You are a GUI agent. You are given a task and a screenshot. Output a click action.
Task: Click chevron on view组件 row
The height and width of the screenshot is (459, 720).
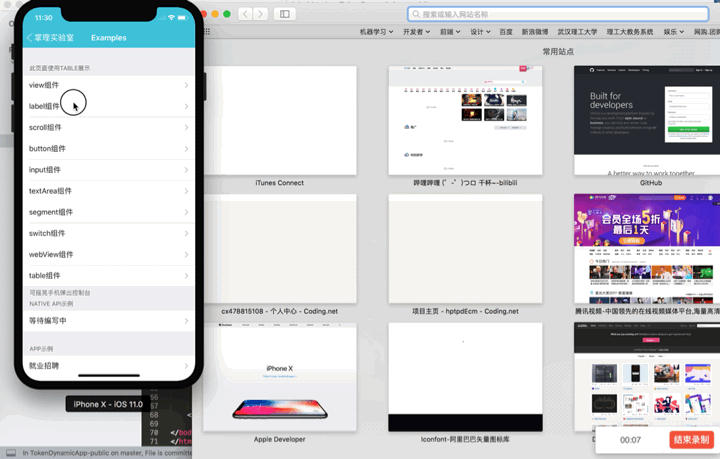pos(186,85)
